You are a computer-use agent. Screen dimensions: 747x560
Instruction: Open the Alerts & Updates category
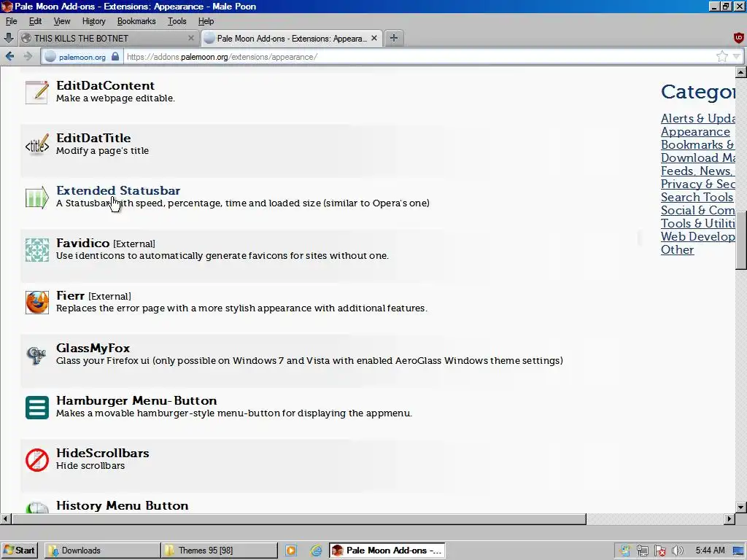pos(698,119)
